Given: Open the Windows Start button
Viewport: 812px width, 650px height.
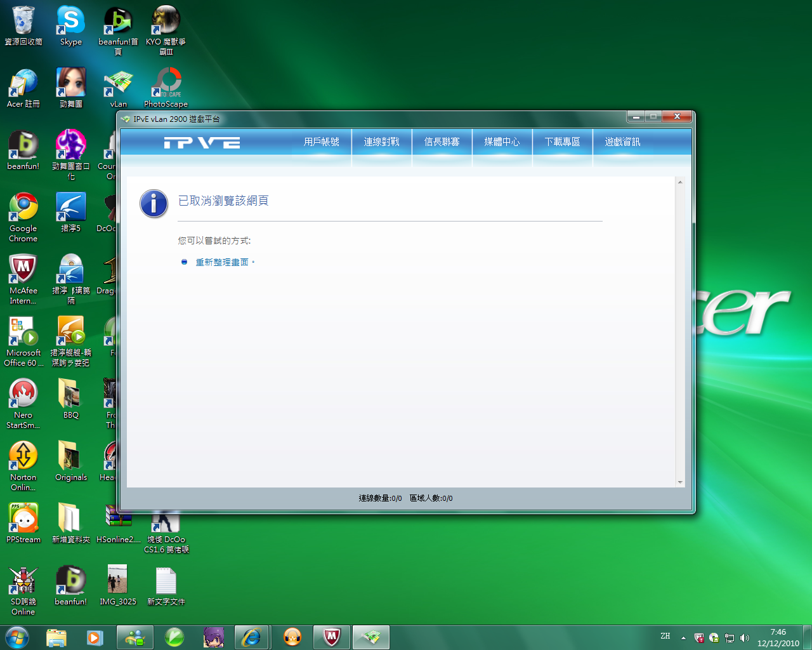Looking at the screenshot, I should (17, 637).
